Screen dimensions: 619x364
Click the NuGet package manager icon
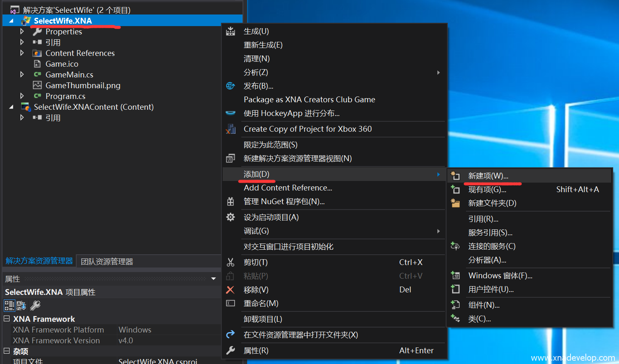[231, 202]
